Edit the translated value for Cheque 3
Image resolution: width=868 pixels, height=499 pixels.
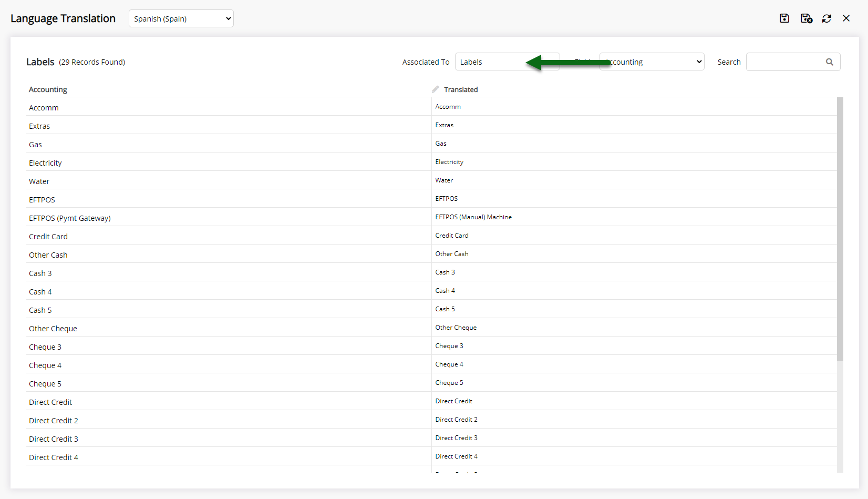pos(634,346)
